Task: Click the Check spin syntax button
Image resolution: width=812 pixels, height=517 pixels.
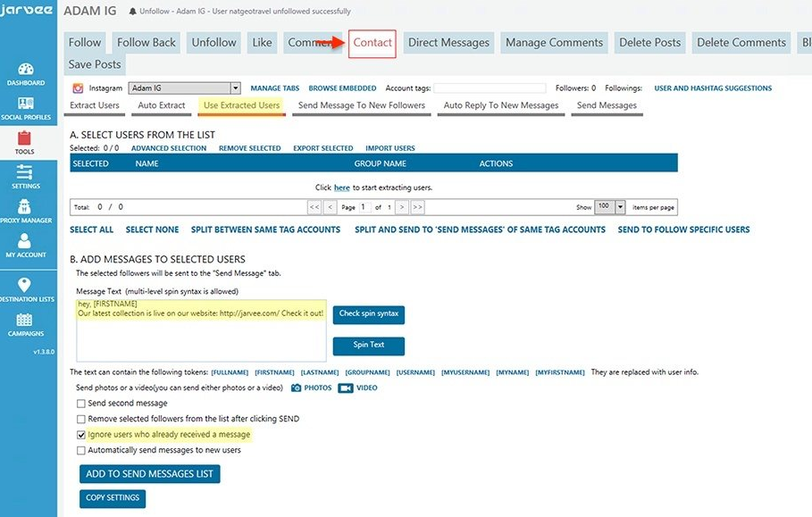Action: click(369, 314)
